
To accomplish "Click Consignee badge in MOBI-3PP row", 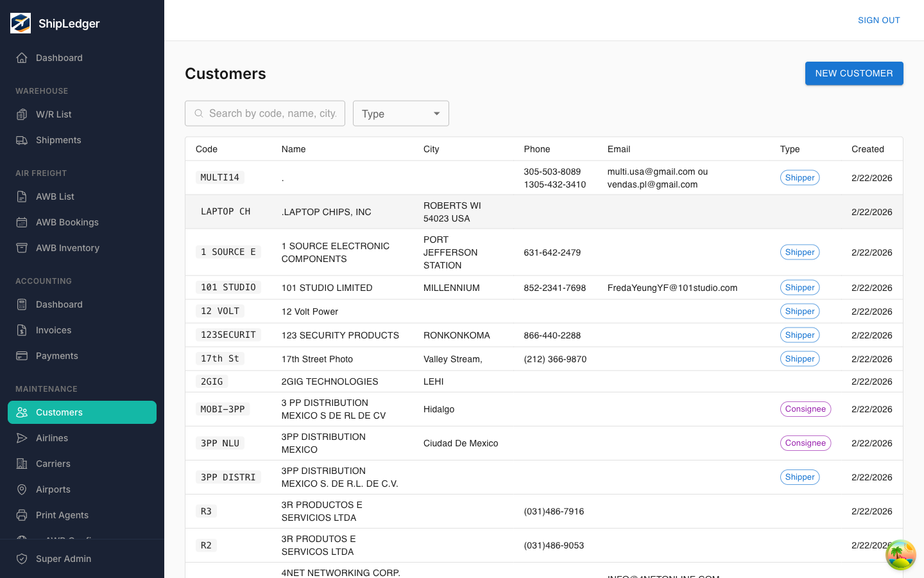I will click(x=805, y=409).
